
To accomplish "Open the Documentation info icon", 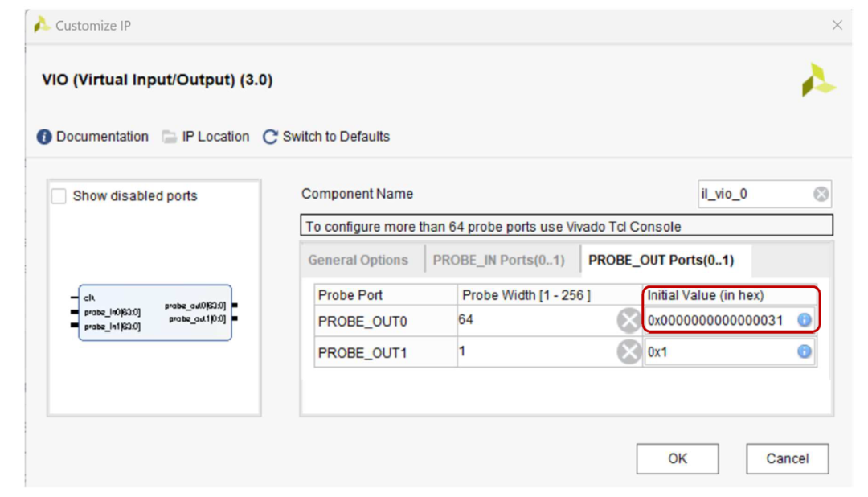I will tap(44, 137).
